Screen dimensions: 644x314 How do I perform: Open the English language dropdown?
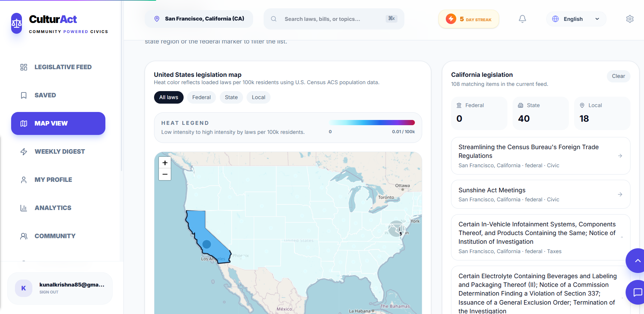(x=576, y=19)
